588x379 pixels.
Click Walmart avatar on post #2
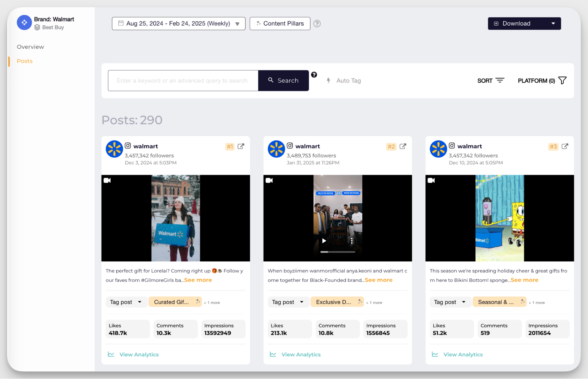click(276, 149)
